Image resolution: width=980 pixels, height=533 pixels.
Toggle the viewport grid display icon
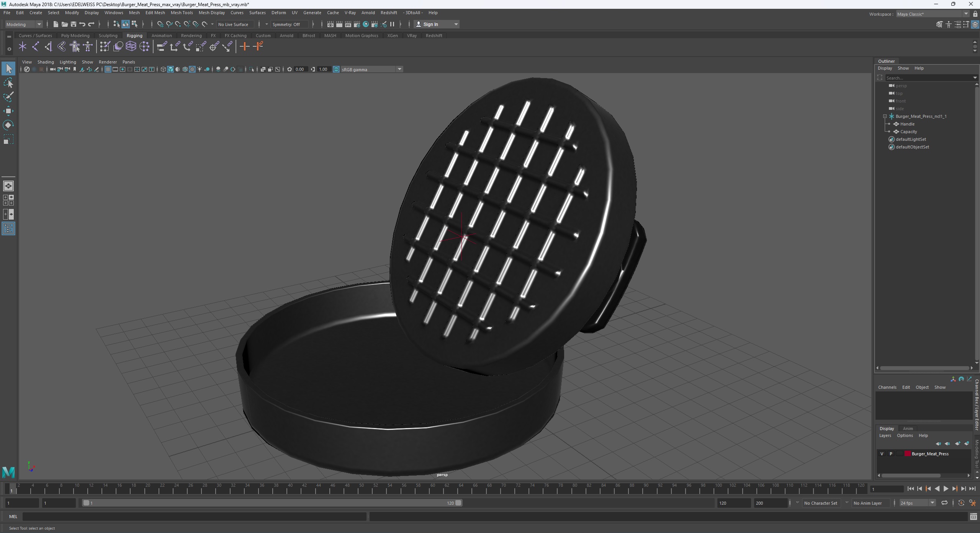[108, 69]
